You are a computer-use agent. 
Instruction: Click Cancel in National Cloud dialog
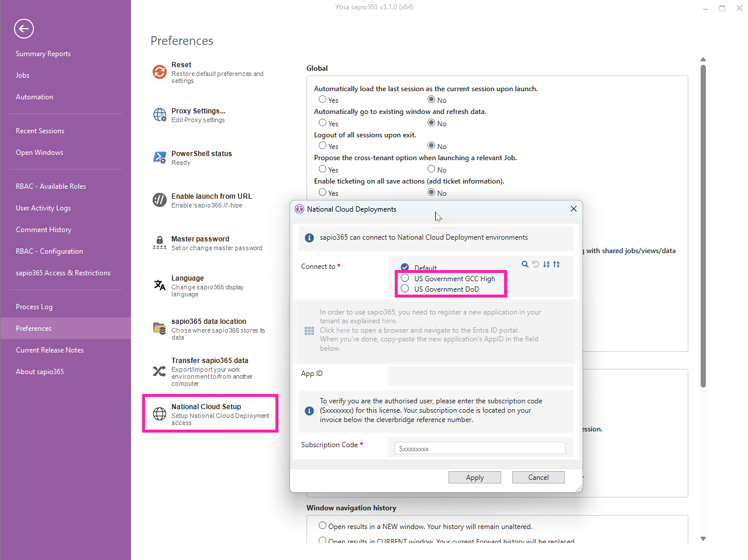(x=538, y=478)
